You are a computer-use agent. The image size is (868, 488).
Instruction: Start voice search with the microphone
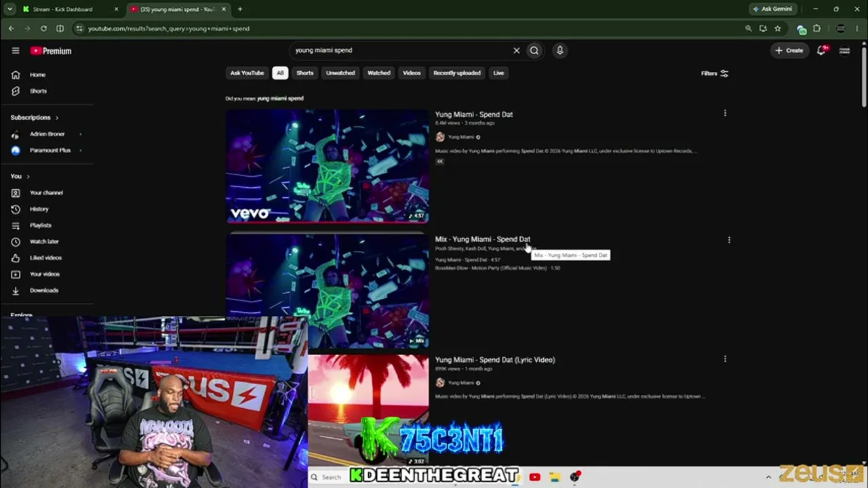click(x=559, y=50)
